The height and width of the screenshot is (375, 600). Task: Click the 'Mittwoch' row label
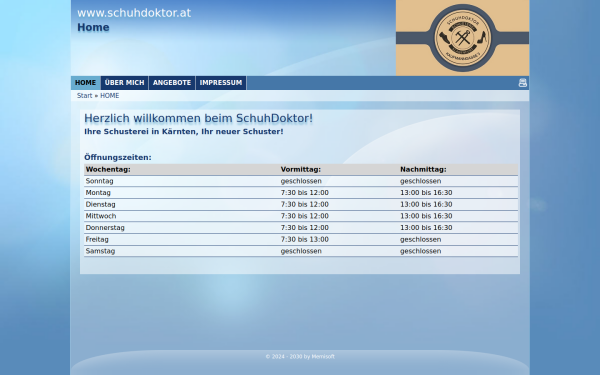coord(101,216)
